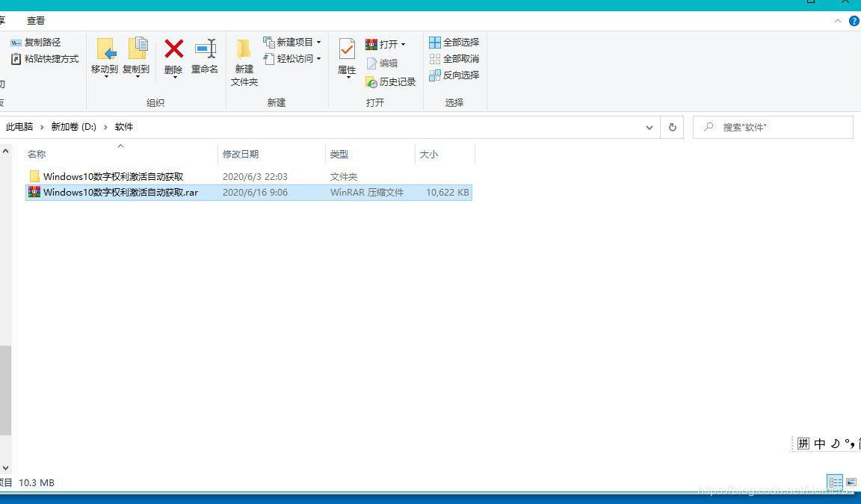Click the Copy path (复制路径) icon

tap(16, 43)
